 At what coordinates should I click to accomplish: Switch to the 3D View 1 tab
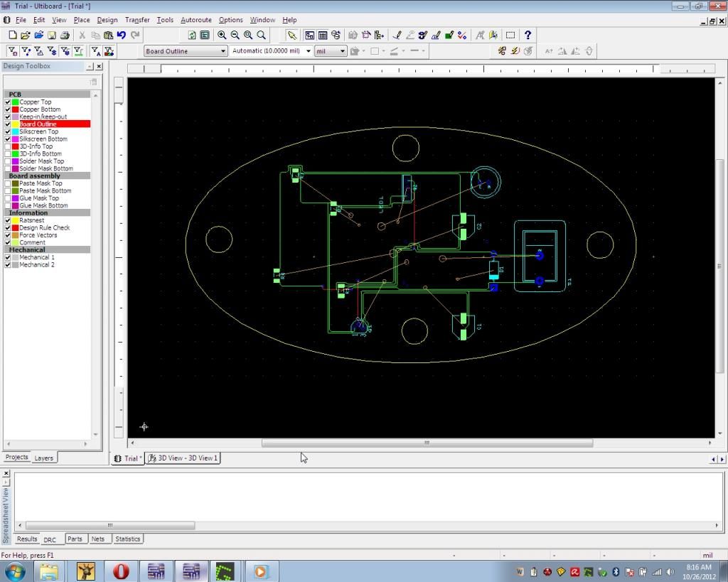point(183,458)
